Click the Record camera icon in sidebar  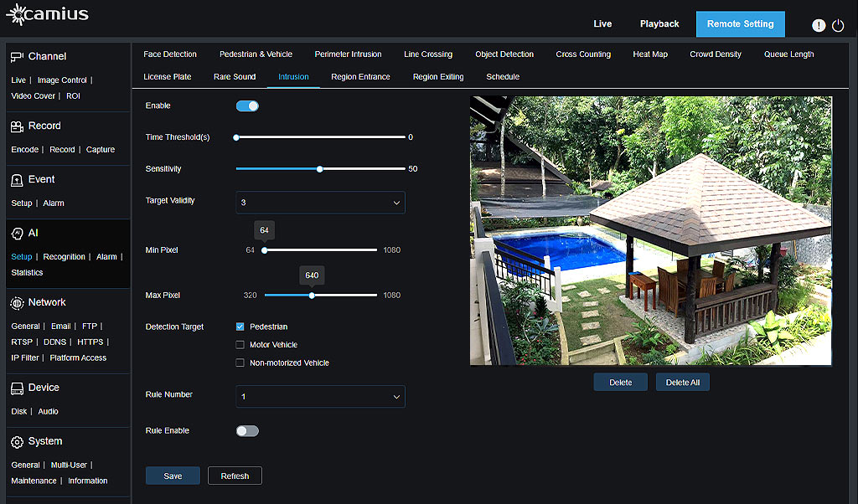click(x=17, y=126)
